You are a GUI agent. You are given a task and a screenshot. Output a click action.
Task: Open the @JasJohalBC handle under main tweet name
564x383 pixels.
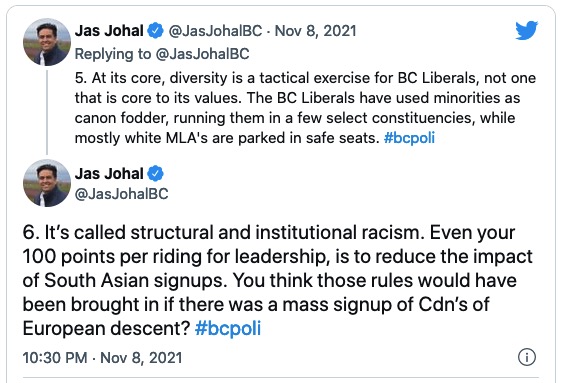click(121, 194)
